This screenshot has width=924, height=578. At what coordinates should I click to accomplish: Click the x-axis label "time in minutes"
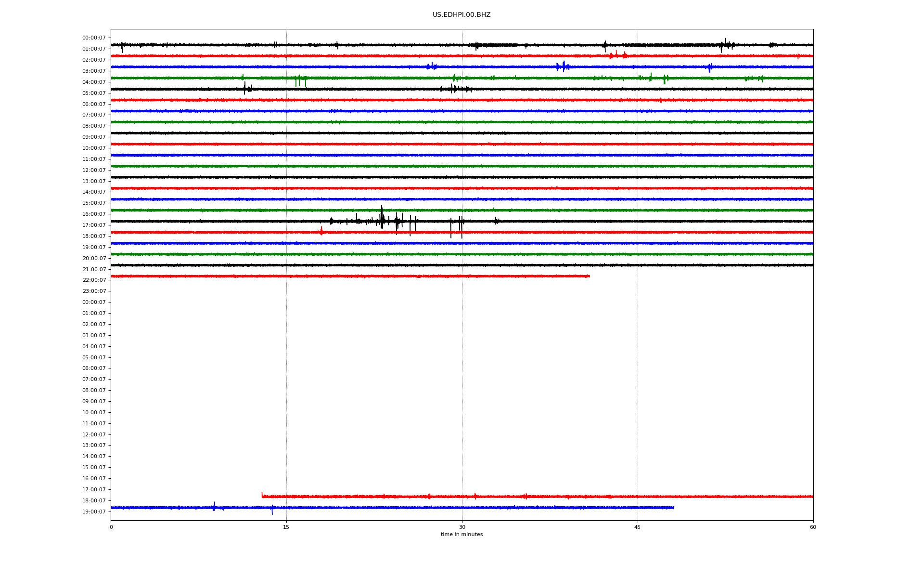[462, 535]
